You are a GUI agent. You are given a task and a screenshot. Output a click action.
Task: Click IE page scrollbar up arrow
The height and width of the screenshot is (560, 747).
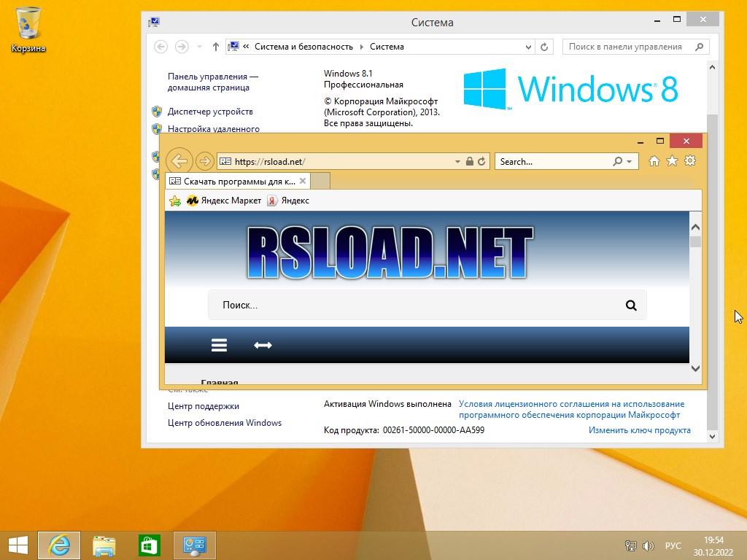click(x=695, y=227)
